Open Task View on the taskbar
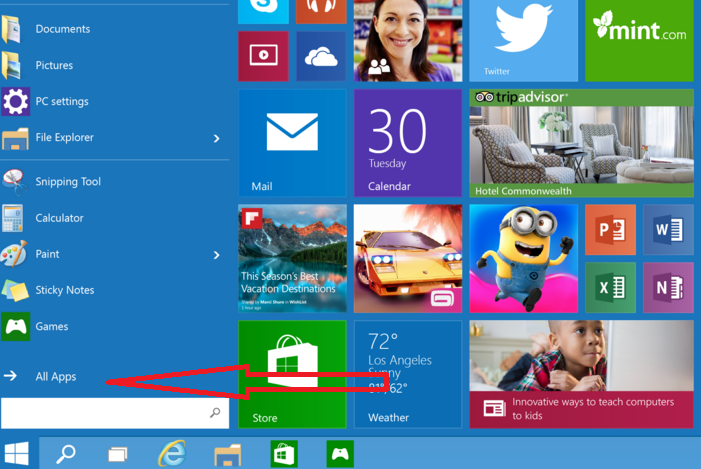The image size is (701, 469). [x=118, y=455]
